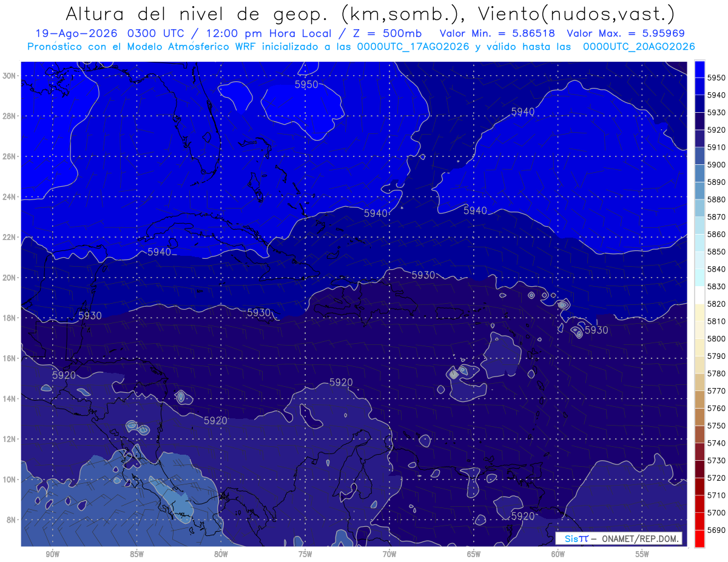Click the colorbar tick label 5710
Screen dimensions: 728x562
716,495
